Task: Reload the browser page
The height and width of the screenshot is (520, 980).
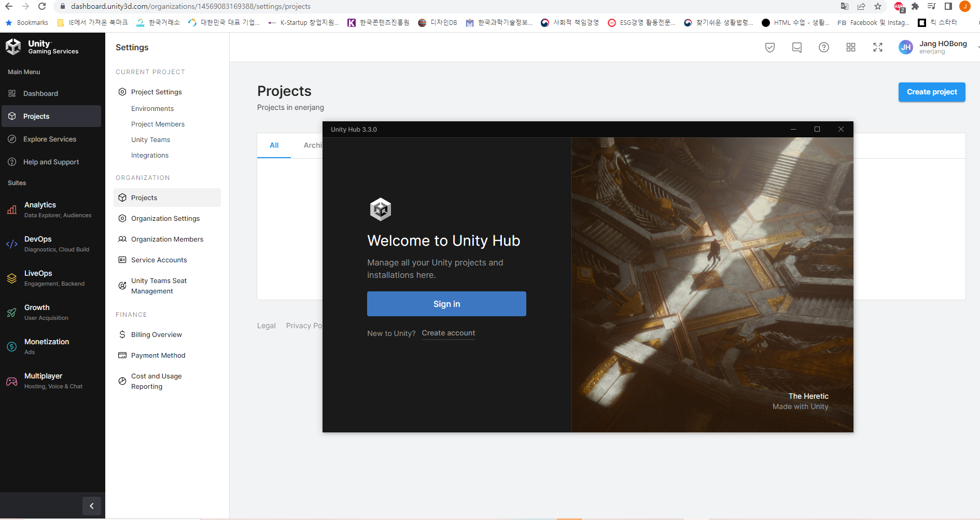Action: (42, 6)
